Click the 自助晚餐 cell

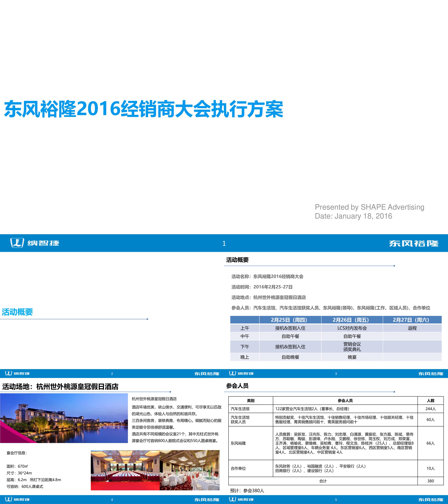point(290,357)
